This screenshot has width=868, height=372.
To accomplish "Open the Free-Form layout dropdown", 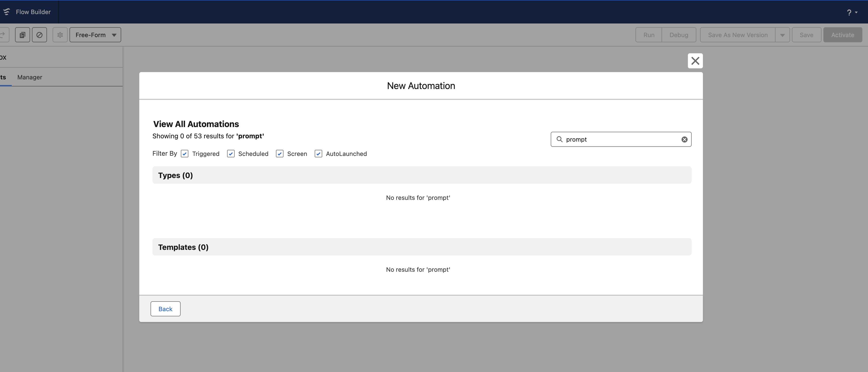I will point(95,35).
